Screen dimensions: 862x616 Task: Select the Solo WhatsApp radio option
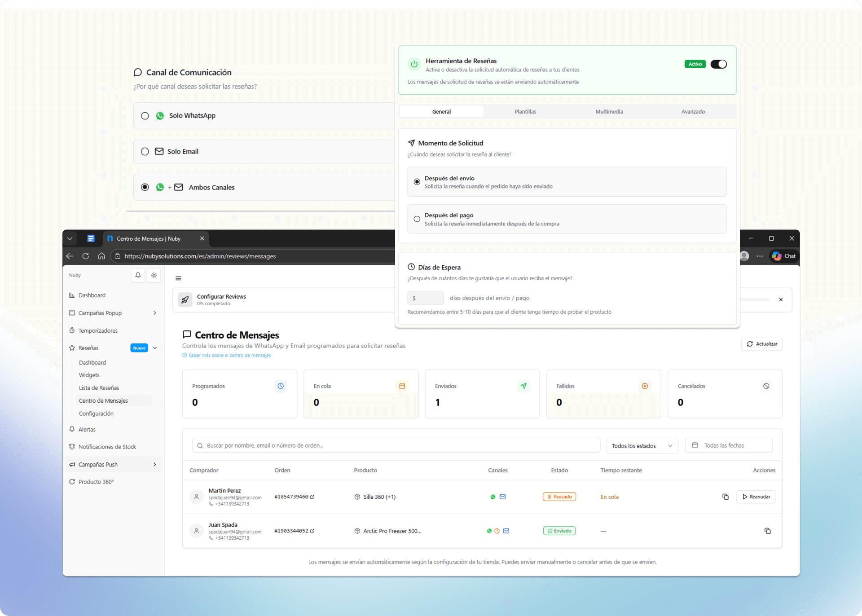pos(145,116)
